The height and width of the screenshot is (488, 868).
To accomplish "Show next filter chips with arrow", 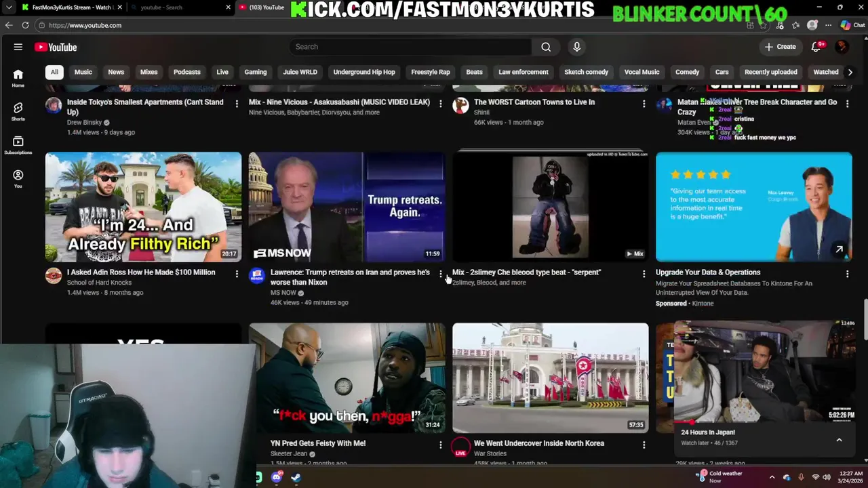I will pos(850,72).
